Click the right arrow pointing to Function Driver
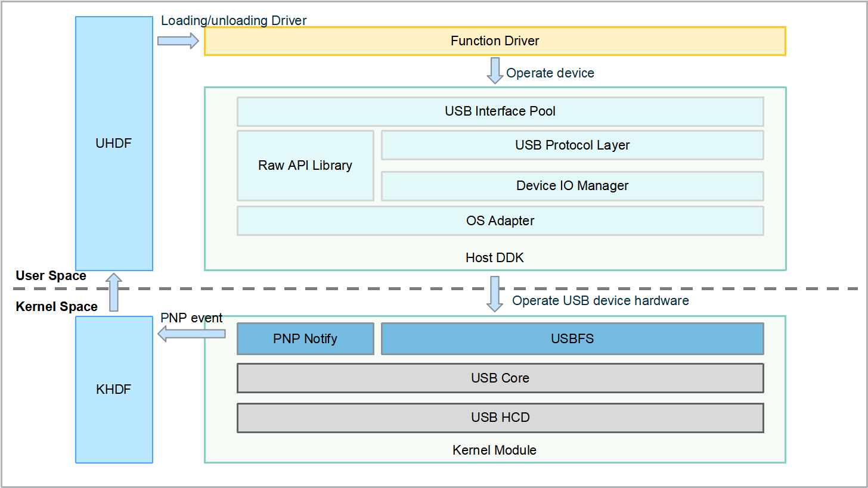 coord(178,41)
